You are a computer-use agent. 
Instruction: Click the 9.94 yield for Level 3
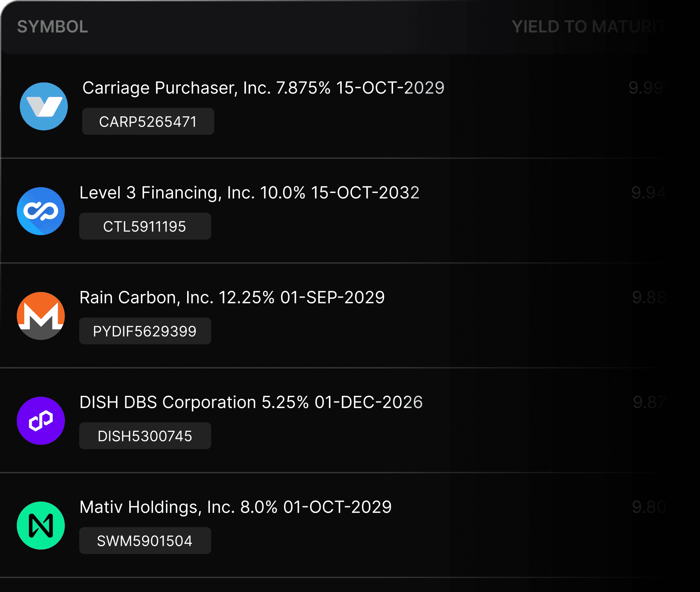click(648, 193)
